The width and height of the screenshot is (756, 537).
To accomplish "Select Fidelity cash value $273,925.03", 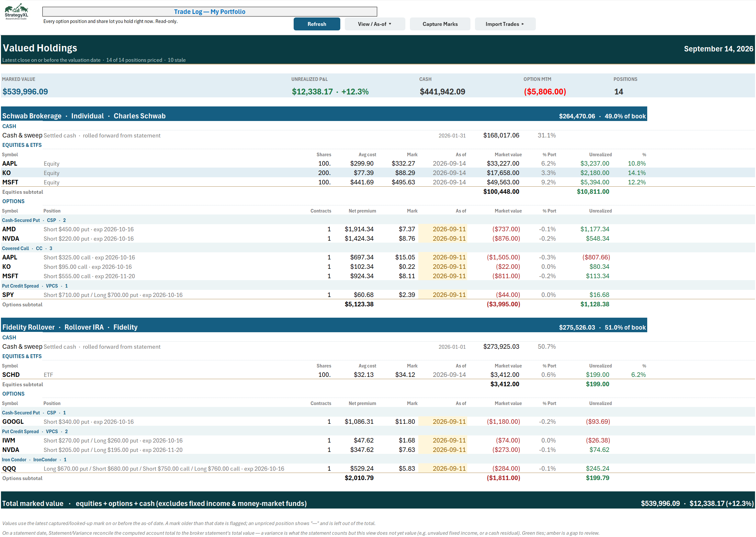I will (x=501, y=346).
